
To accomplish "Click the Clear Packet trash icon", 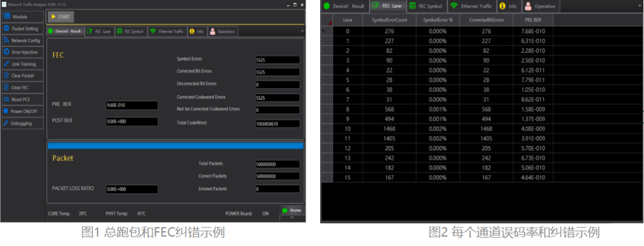I will [7, 76].
